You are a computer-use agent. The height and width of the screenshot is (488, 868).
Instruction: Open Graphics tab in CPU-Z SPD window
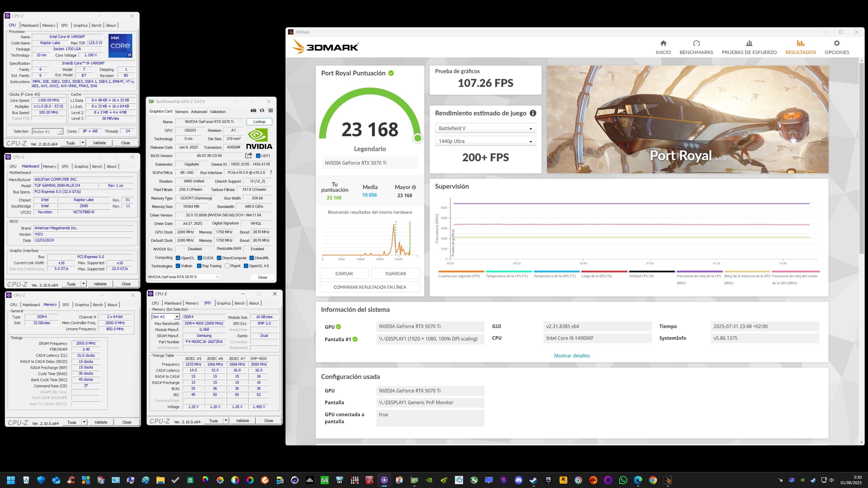[x=224, y=303]
